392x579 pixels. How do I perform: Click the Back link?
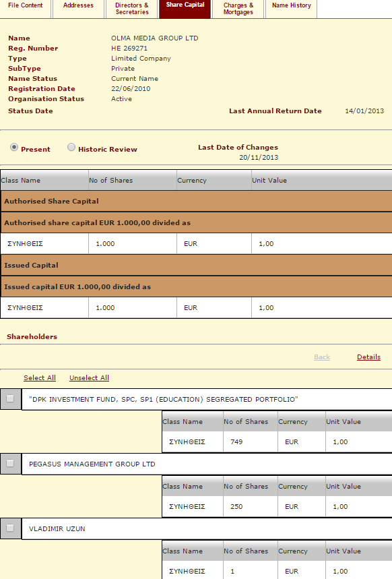point(322,357)
